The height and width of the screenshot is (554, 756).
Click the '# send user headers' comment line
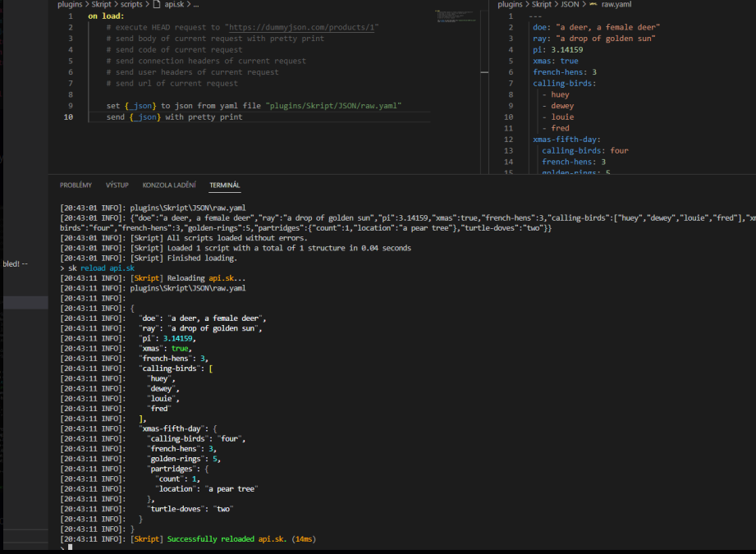192,72
